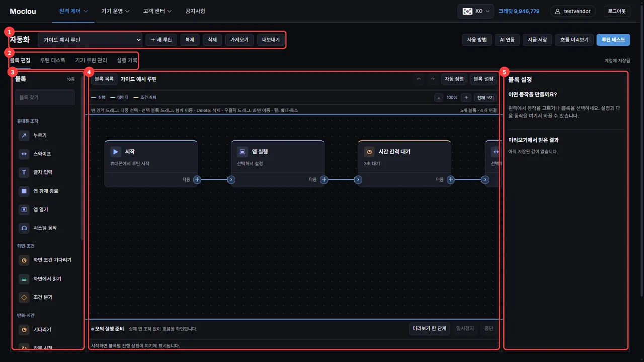Click the 크레딧 9,946,779 balance

tap(519, 11)
